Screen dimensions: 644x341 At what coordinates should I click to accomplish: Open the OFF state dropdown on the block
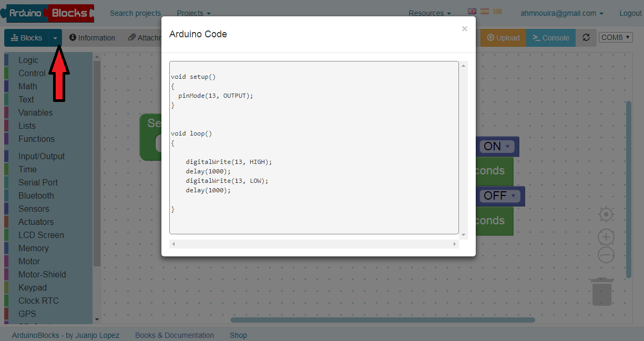tap(513, 196)
